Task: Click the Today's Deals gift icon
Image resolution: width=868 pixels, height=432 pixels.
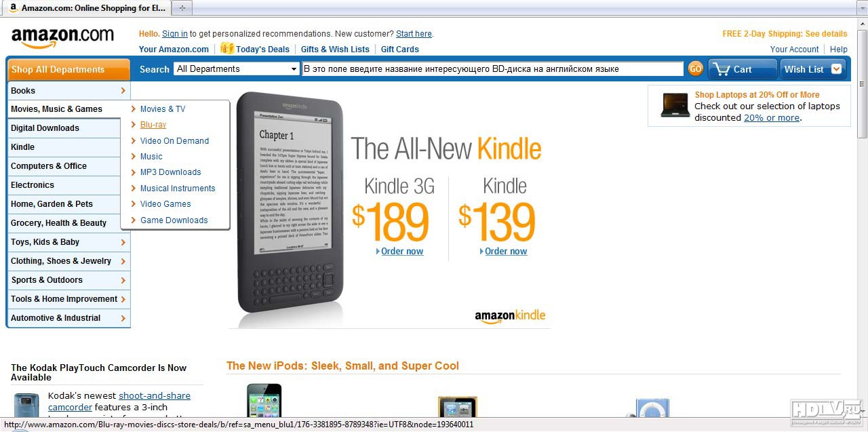Action: (x=227, y=48)
